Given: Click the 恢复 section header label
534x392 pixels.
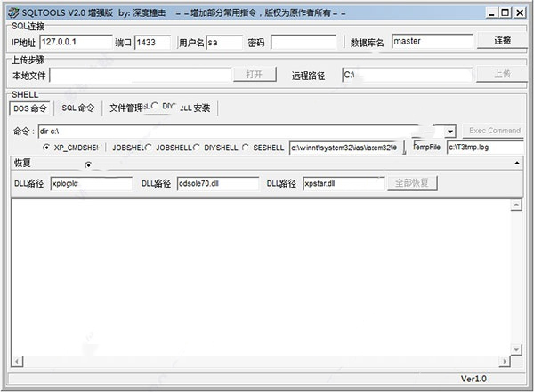Looking at the screenshot, I should [x=22, y=163].
